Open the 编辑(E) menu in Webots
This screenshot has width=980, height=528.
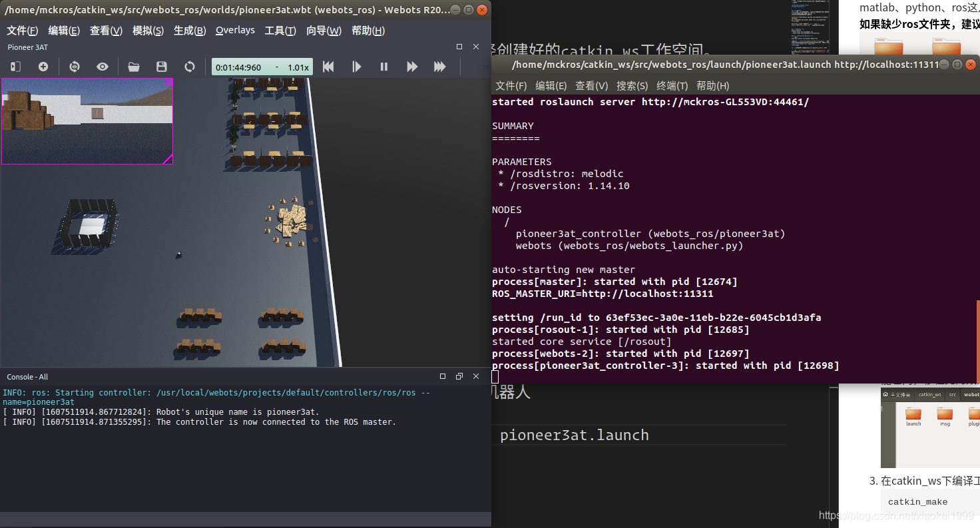[64, 31]
